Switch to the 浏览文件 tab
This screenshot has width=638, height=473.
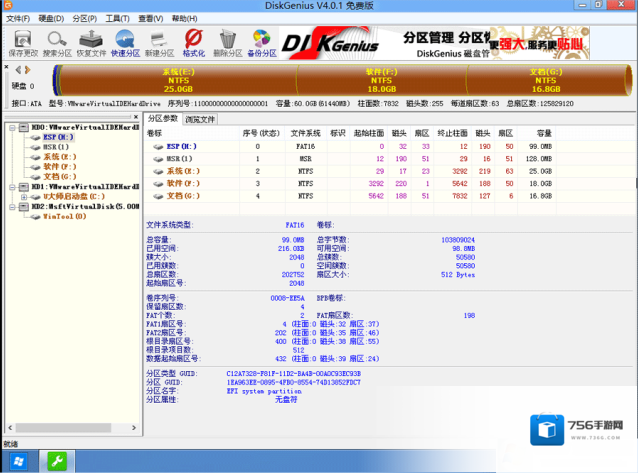tap(200, 119)
